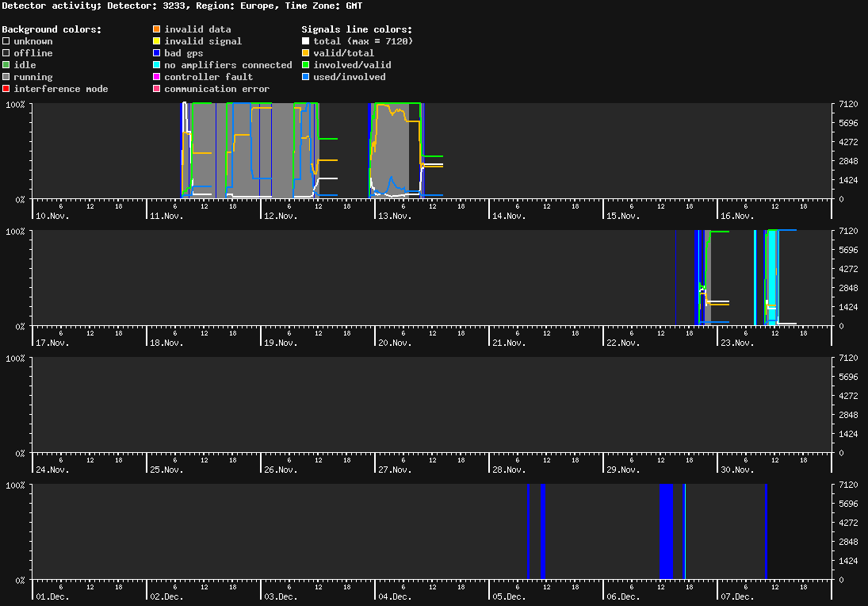Select the invalid signal legend icon
The image size is (868, 606).
(157, 40)
